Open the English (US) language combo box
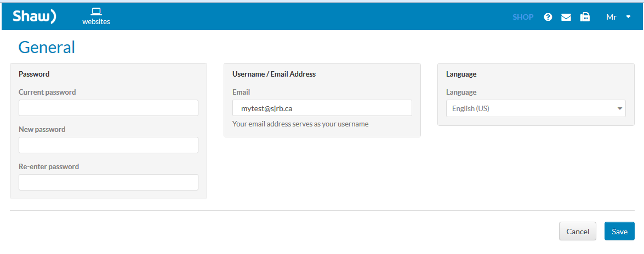 pyautogui.click(x=535, y=109)
